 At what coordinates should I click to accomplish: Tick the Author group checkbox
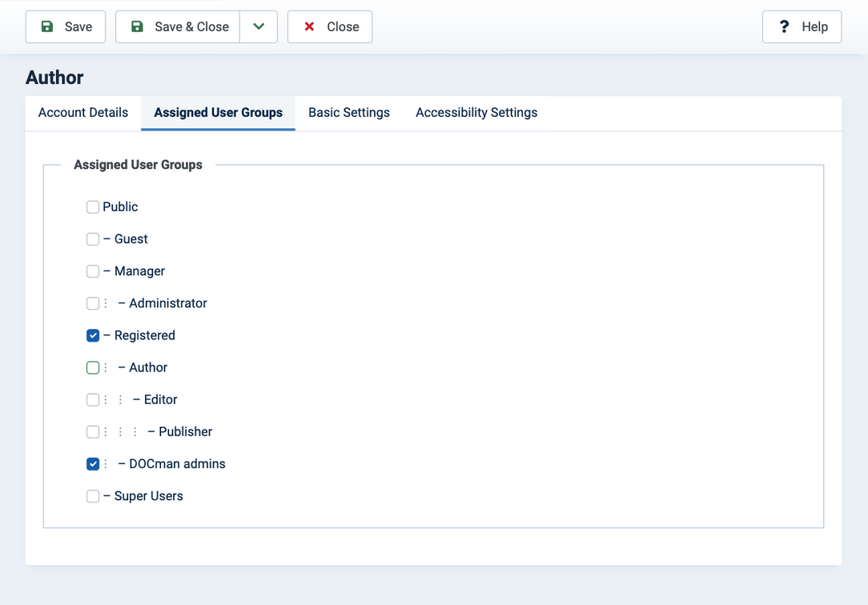pyautogui.click(x=93, y=367)
